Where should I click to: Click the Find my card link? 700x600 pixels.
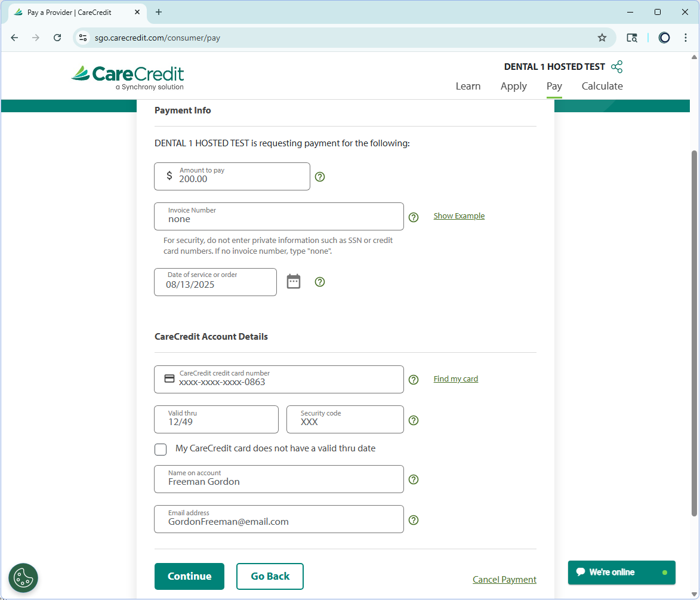455,379
